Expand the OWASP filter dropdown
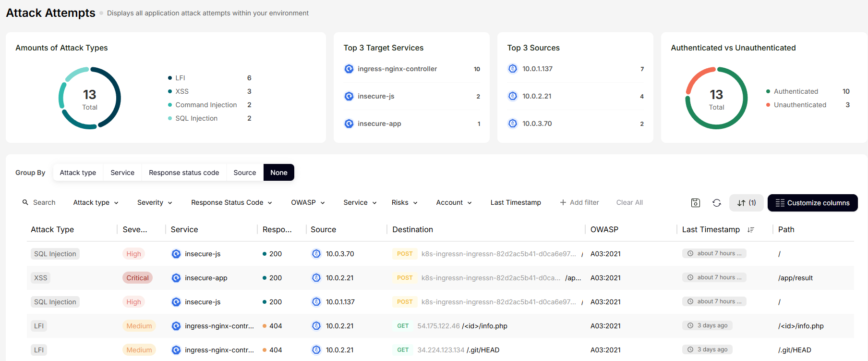868x361 pixels. [308, 202]
